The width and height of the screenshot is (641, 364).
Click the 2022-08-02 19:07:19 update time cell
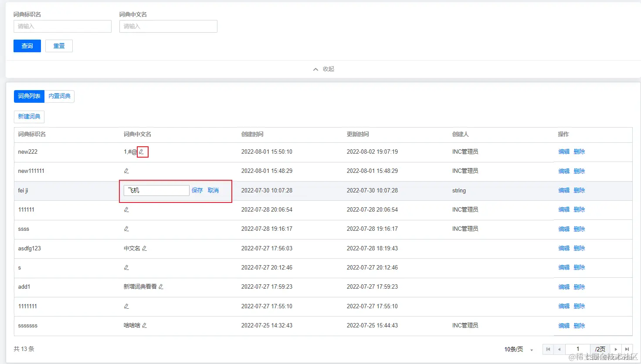pos(372,152)
